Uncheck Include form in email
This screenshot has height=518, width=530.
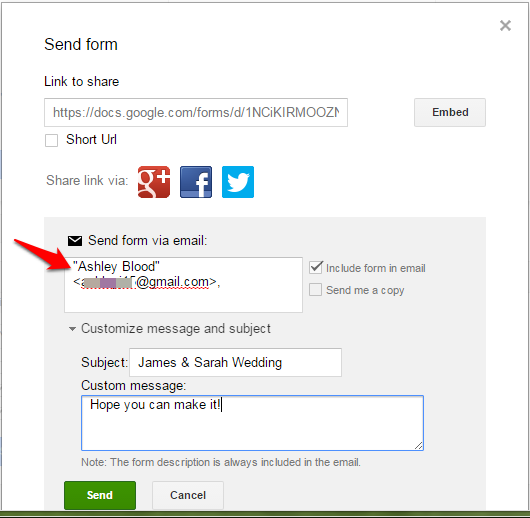316,268
